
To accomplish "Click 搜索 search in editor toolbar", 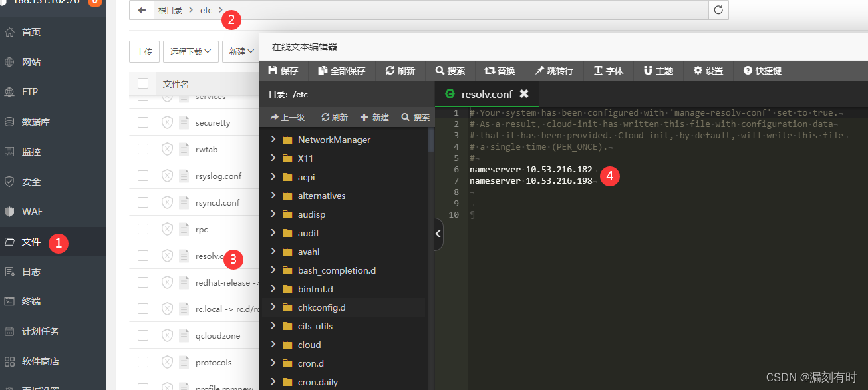I will coord(450,70).
